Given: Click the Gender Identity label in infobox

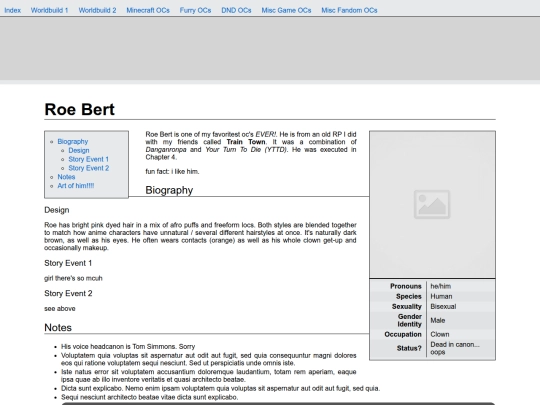Looking at the screenshot, I should click(x=409, y=320).
